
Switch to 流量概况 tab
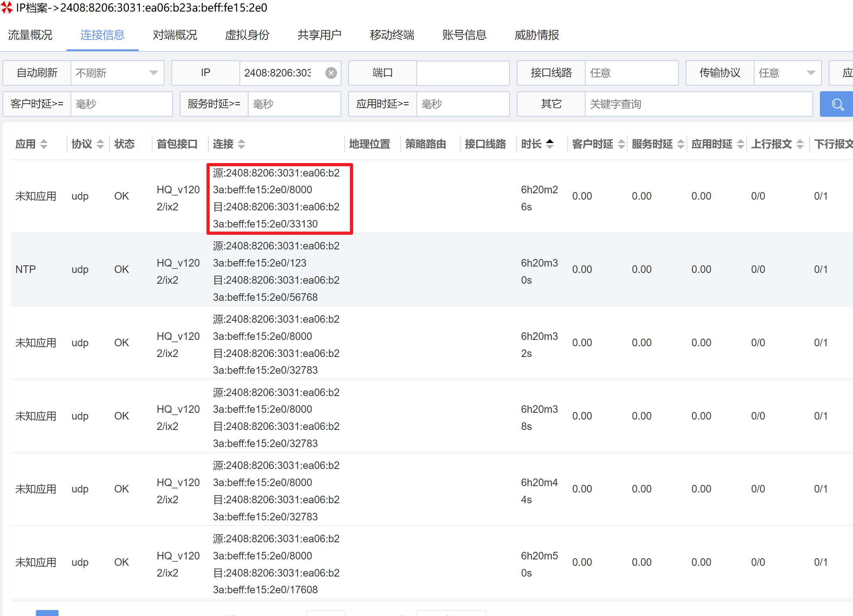[x=30, y=35]
